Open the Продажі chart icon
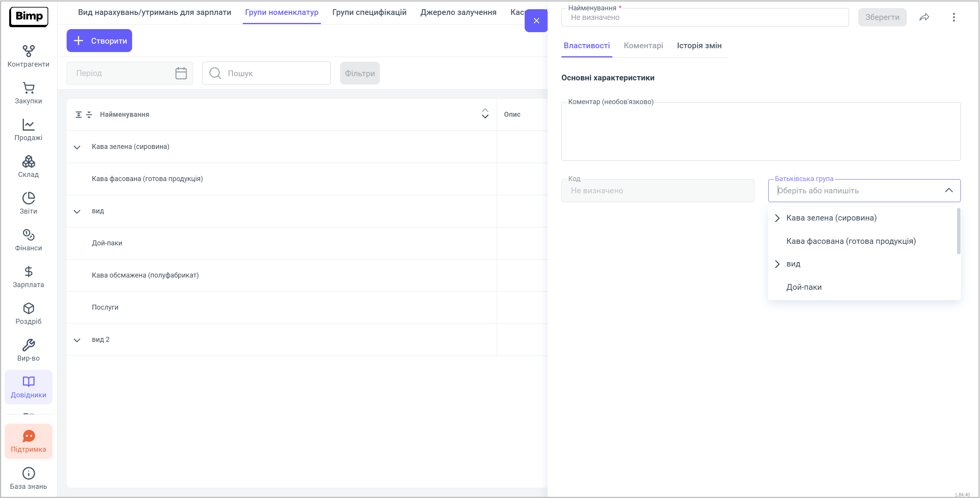Screen dimensions: 980x498 (x=28, y=129)
